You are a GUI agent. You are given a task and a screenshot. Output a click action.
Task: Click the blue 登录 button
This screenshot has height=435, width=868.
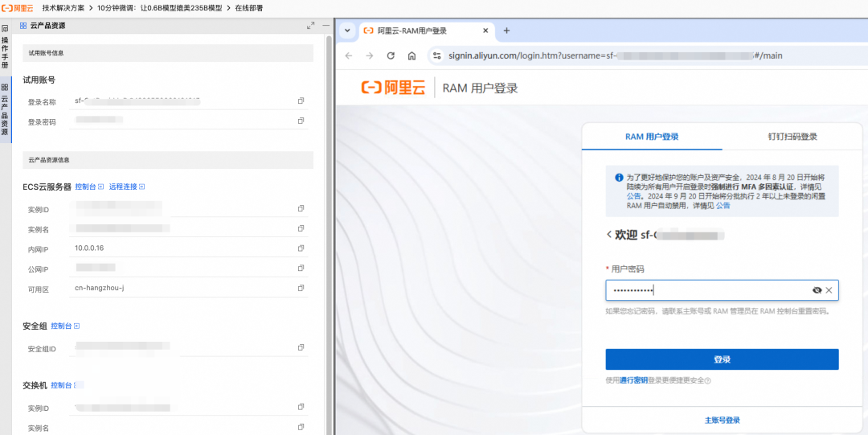pos(722,359)
